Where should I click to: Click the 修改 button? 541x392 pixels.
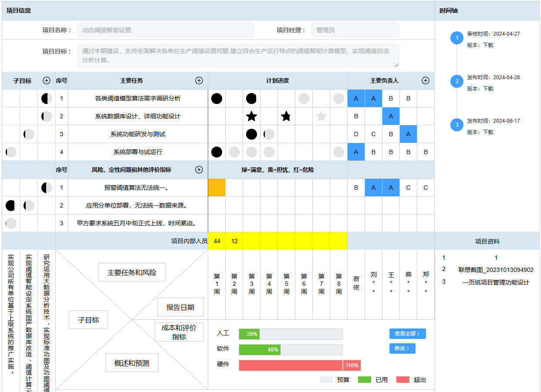click(x=402, y=348)
